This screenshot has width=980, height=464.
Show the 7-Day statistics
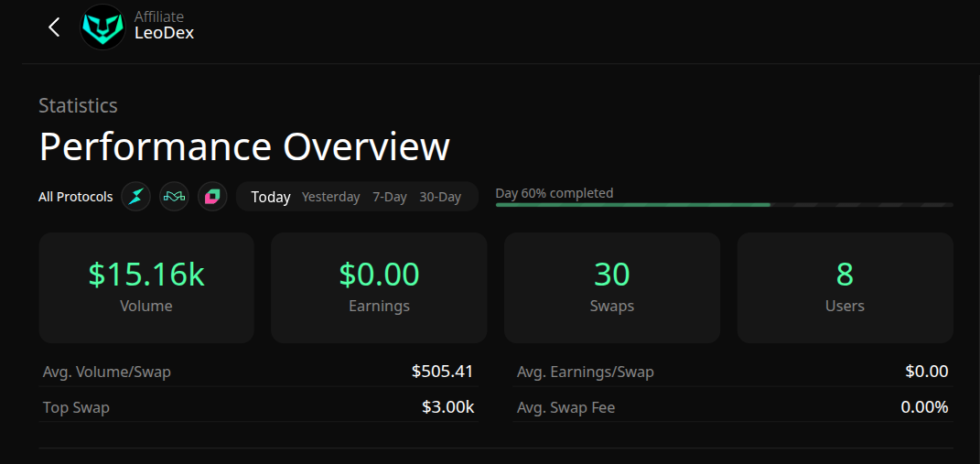pyautogui.click(x=390, y=197)
